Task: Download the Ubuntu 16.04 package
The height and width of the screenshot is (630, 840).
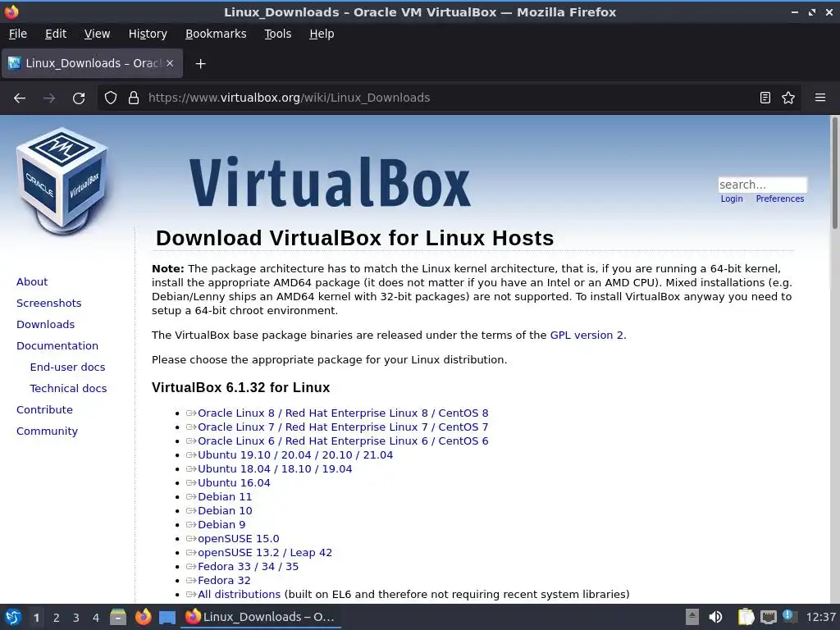Action: coord(234,482)
